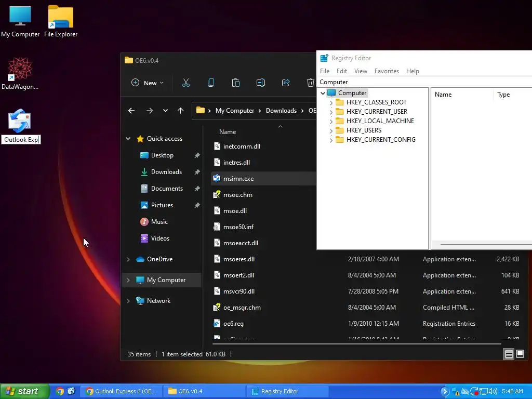This screenshot has height=399, width=532.
Task: Open the File menu in Registry Editor
Action: coord(325,71)
